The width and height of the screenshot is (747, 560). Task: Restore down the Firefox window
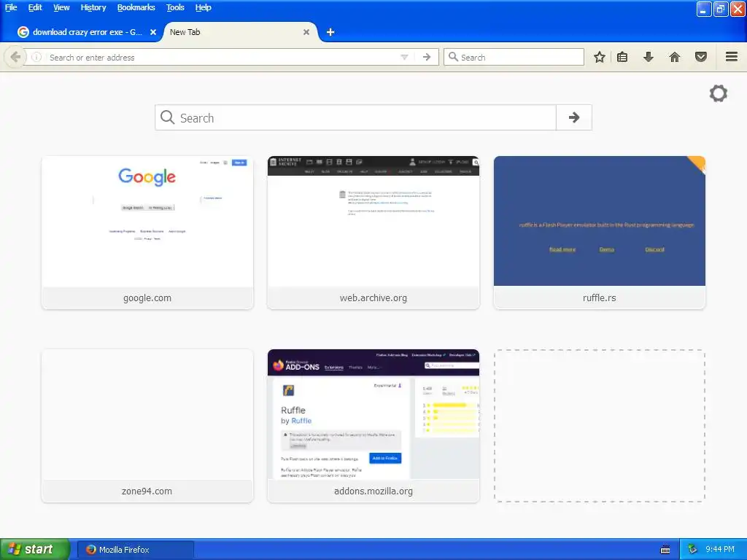point(720,9)
